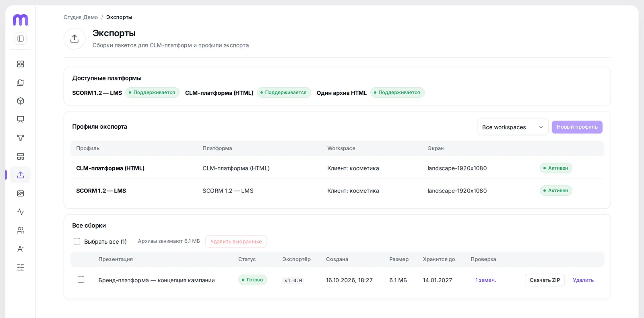Click 'Поддерживается' badge next to 'Один архив HTML'
Screen dimensions: 644x318
click(397, 92)
